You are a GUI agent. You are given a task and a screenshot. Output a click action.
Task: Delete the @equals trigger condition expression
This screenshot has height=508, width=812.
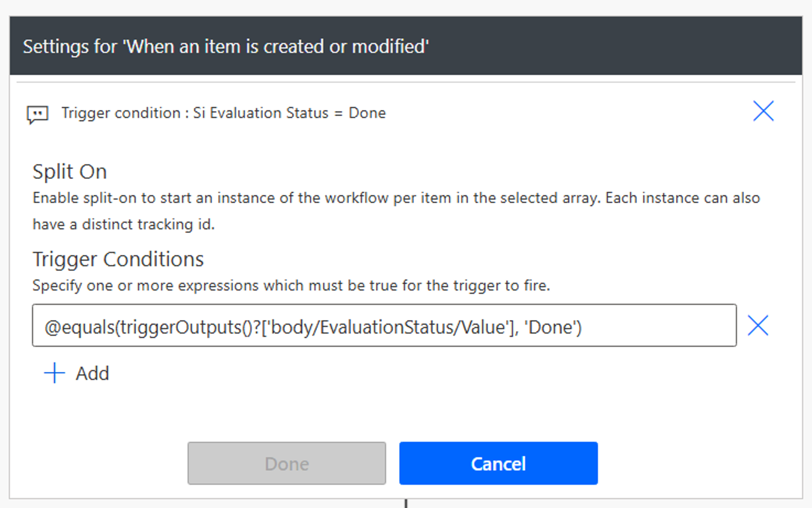pos(758,326)
